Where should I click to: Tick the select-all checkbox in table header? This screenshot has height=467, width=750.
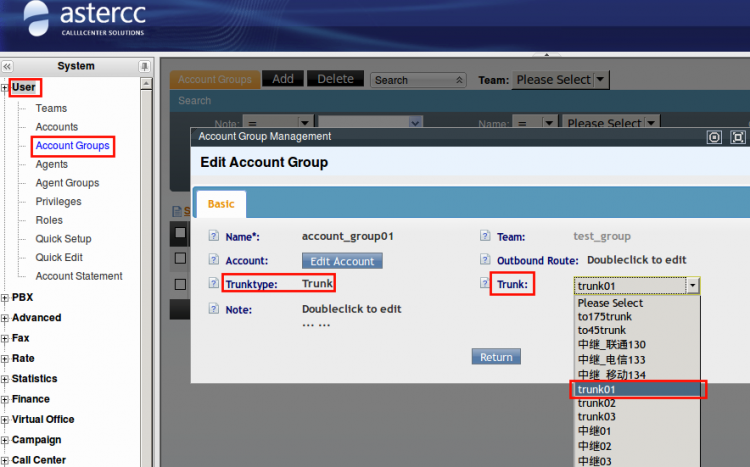tap(180, 233)
